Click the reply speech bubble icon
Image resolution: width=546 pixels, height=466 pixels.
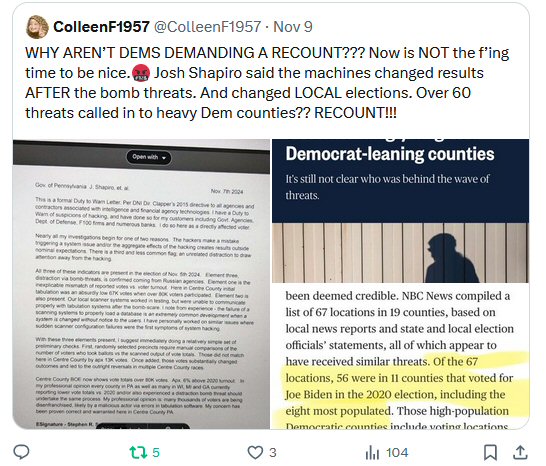coord(21,452)
